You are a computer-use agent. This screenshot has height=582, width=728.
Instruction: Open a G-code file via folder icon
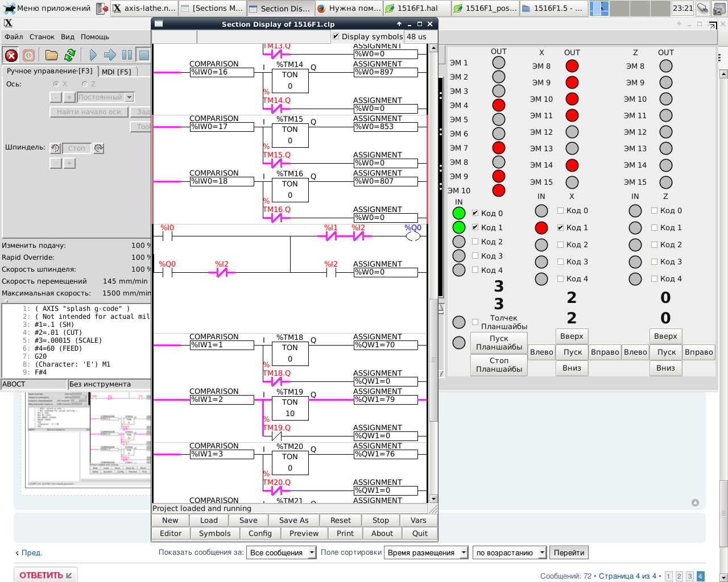[52, 55]
